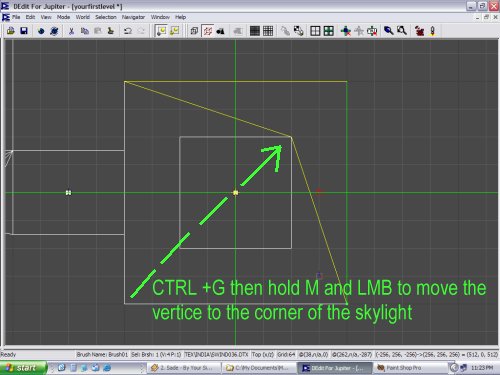Toggle the first yellow selection mode button
Screen dimensions: 500x375
click(161, 31)
